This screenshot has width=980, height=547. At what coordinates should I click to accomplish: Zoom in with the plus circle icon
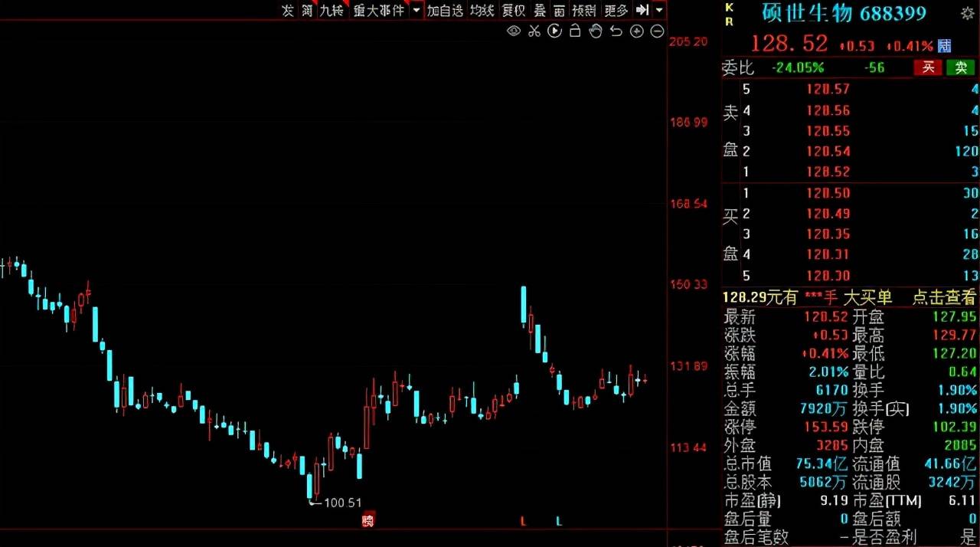[637, 31]
